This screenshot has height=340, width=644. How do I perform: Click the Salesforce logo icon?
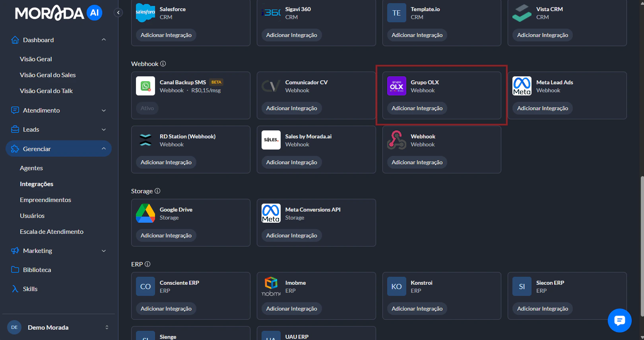click(145, 13)
